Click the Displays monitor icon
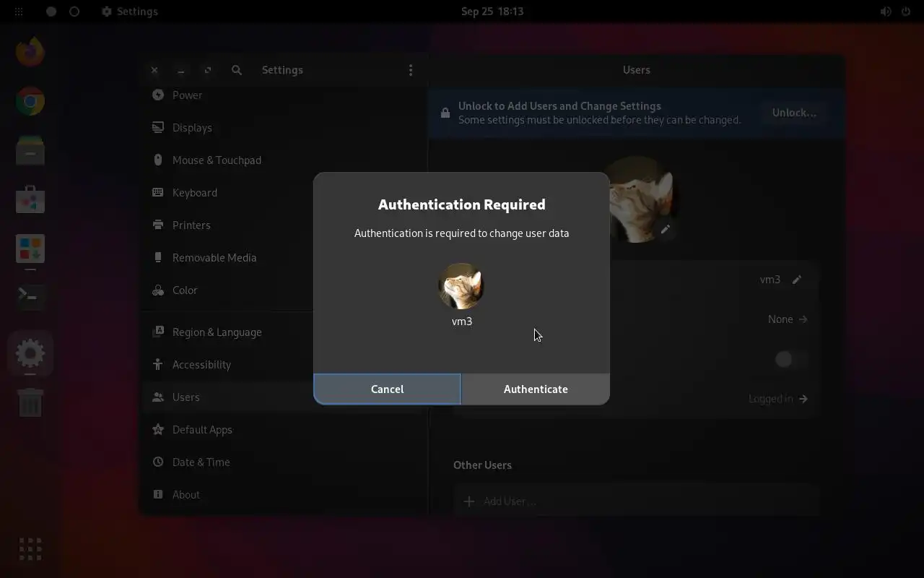Image resolution: width=924 pixels, height=578 pixels. click(157, 128)
